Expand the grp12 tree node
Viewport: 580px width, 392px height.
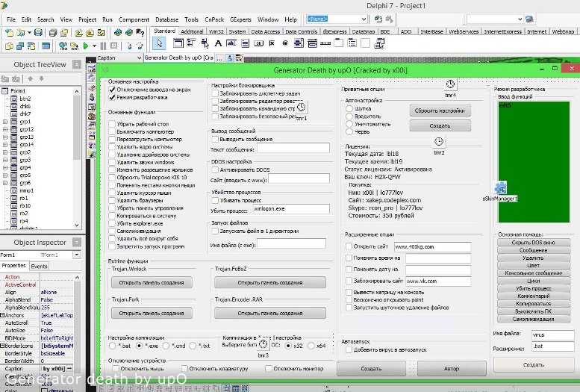pos(5,129)
